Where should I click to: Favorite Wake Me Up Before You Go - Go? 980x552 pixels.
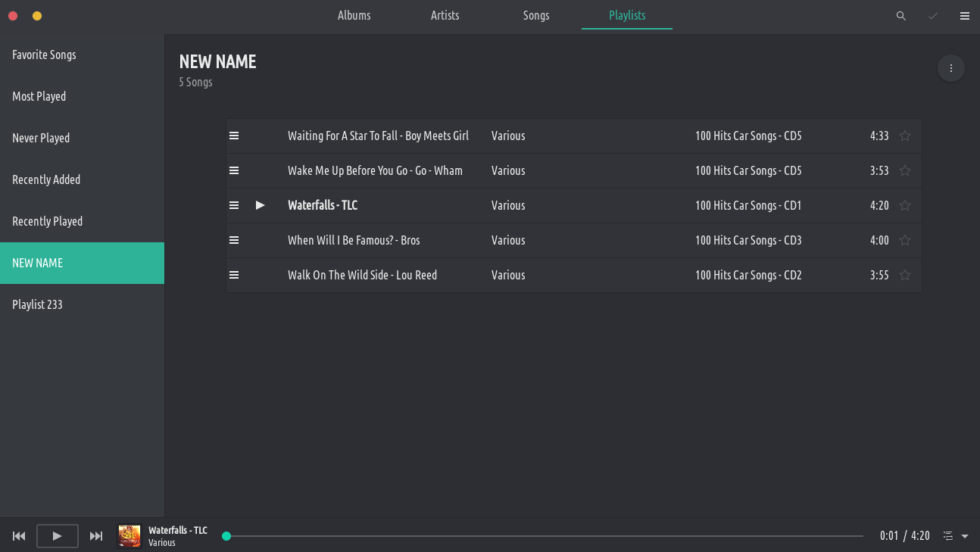tap(905, 170)
